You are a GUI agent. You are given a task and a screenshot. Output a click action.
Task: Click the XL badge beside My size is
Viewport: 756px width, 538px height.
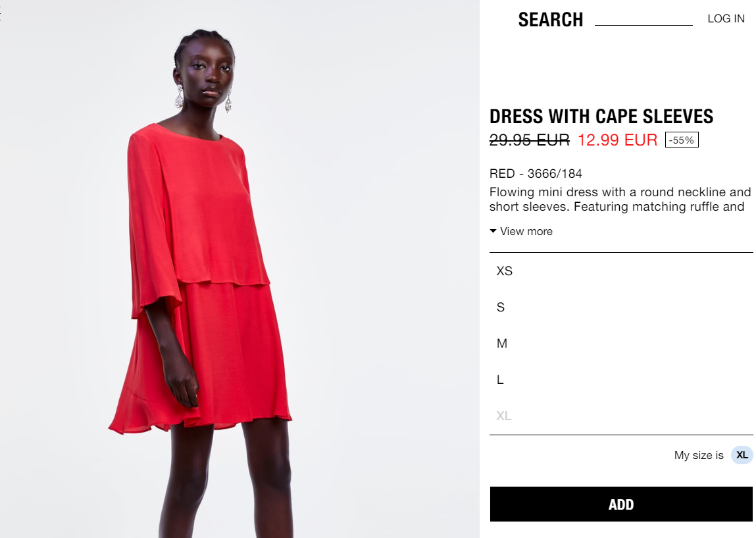coord(742,455)
